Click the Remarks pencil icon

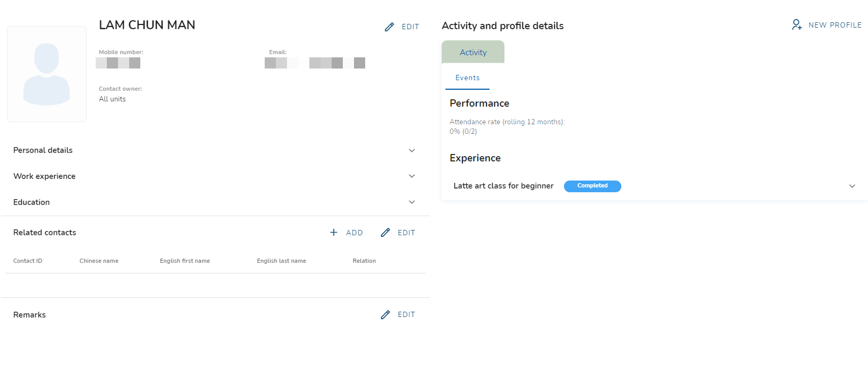[385, 315]
